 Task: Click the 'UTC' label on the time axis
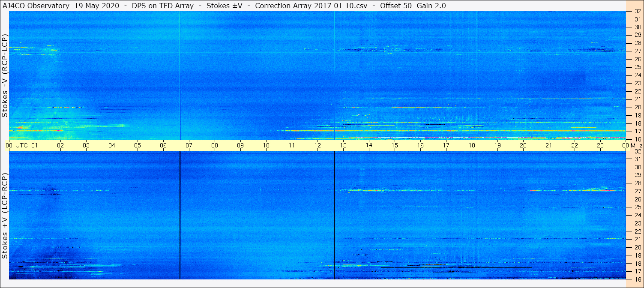pyautogui.click(x=21, y=145)
